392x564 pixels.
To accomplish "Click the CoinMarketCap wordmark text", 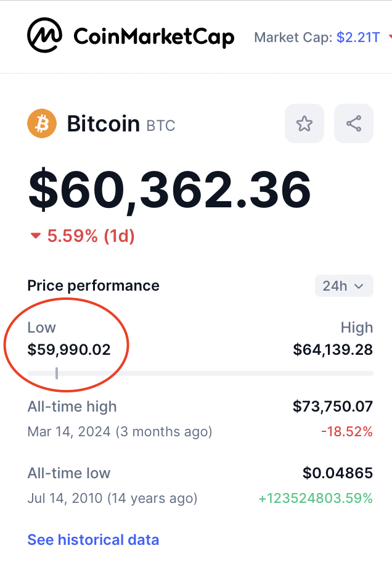I will (x=154, y=36).
